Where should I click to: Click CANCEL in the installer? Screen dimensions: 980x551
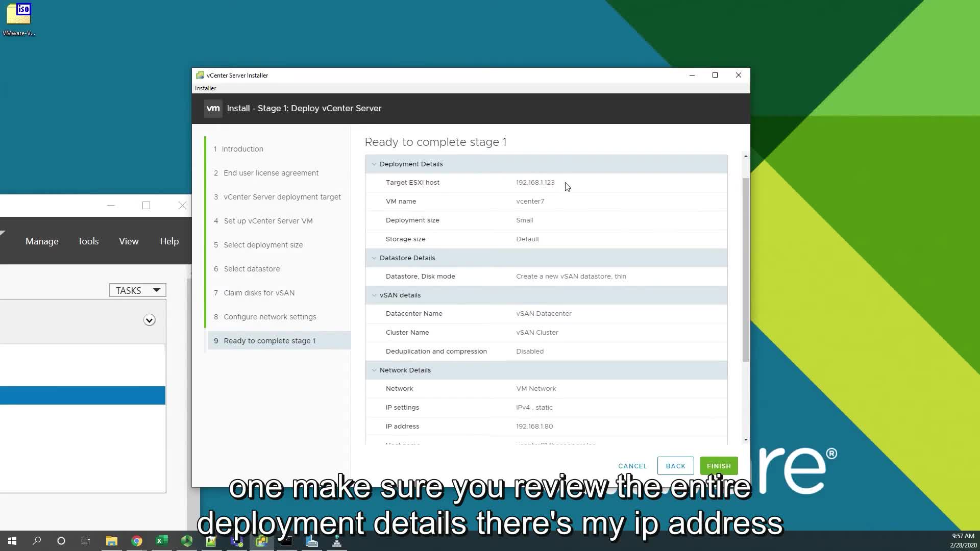632,466
